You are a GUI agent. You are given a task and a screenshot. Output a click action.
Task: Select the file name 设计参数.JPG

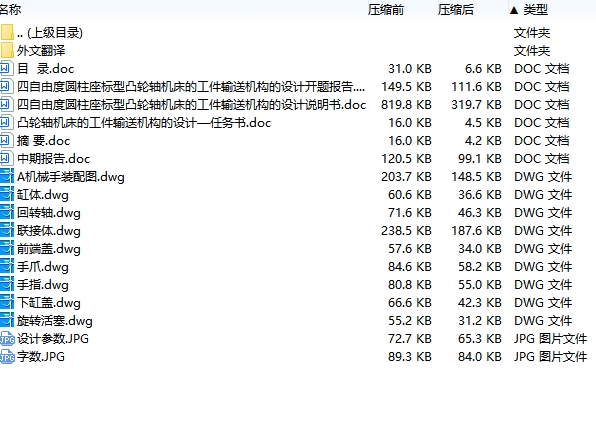53,338
